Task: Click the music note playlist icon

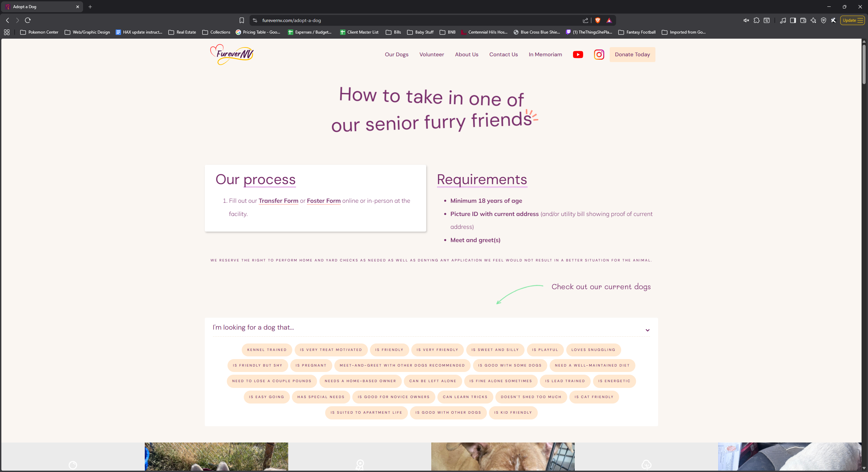Action: click(x=783, y=20)
